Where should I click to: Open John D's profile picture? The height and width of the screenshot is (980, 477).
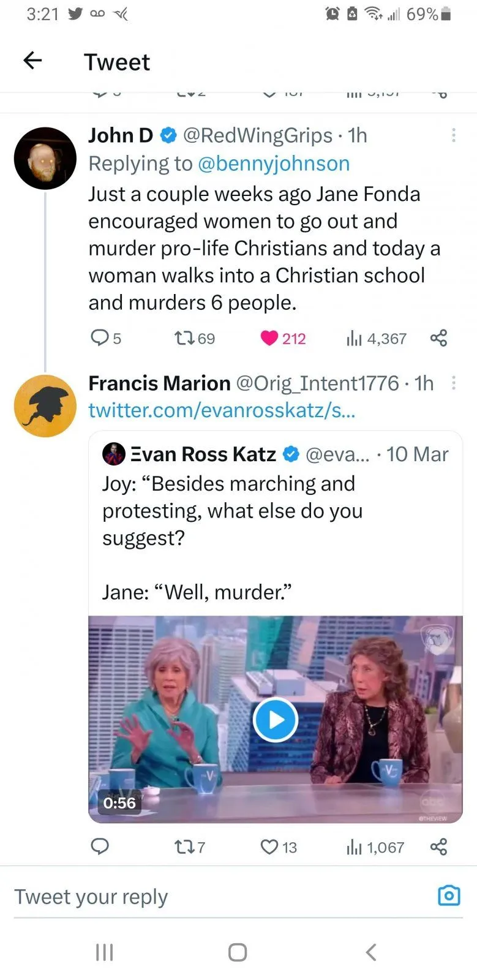[x=45, y=158]
